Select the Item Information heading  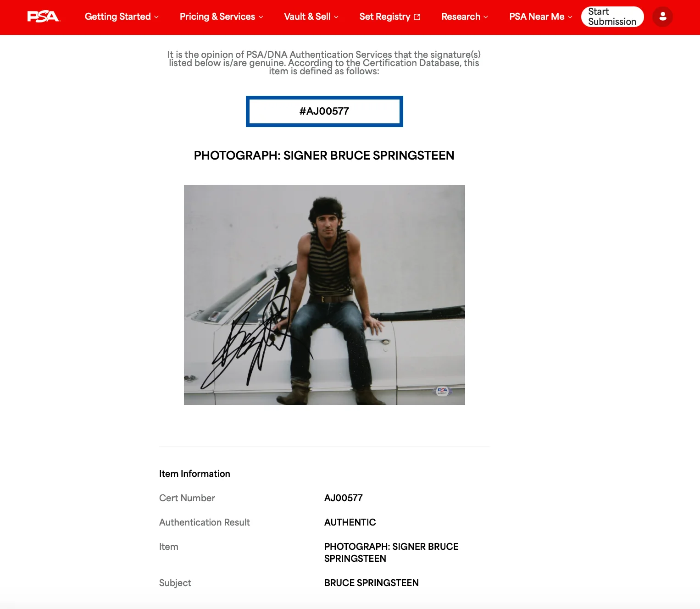194,474
